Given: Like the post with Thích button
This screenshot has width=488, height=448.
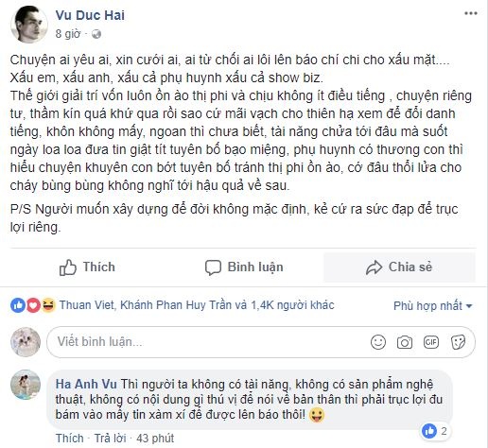Looking at the screenshot, I should 87,267.
